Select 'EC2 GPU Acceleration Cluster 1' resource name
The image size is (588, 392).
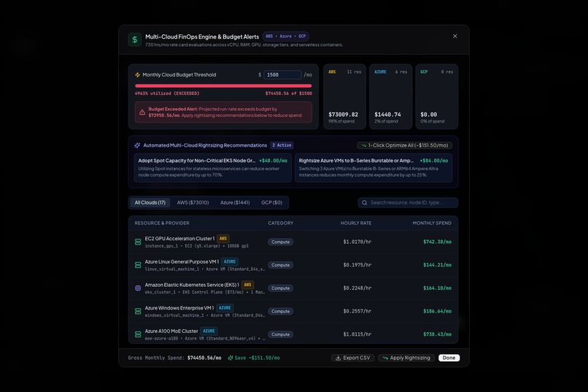click(179, 239)
